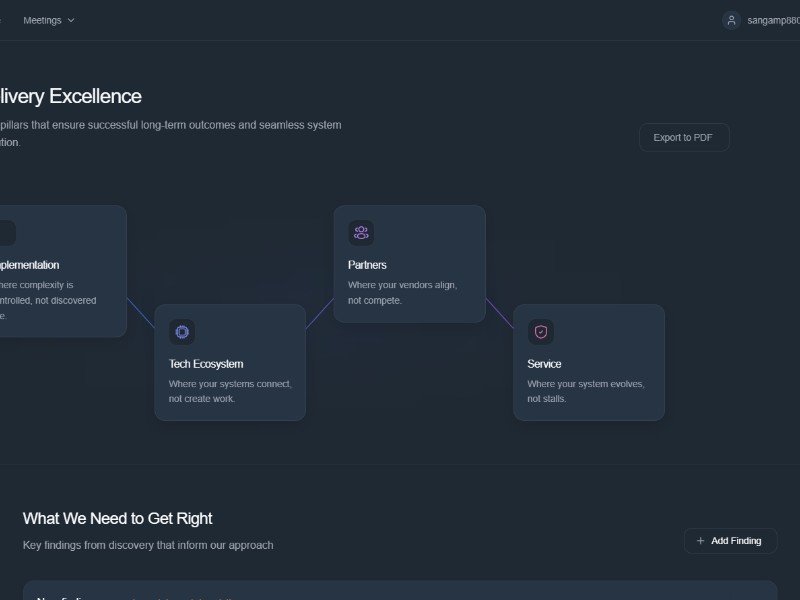Click the Implementation card icon
This screenshot has width=800, height=600.
coord(5,233)
